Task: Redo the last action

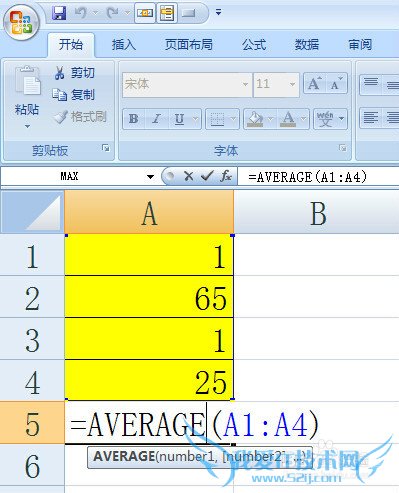Action: click(113, 13)
